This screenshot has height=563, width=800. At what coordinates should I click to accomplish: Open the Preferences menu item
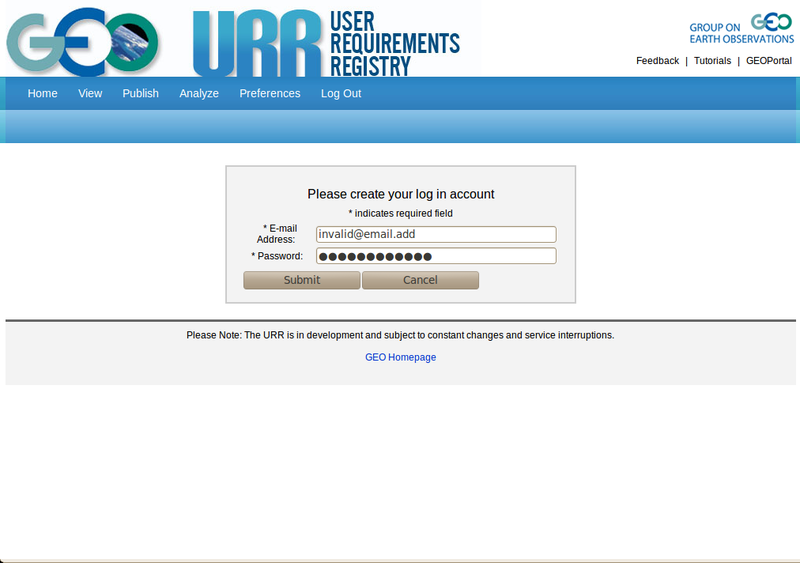tap(269, 93)
